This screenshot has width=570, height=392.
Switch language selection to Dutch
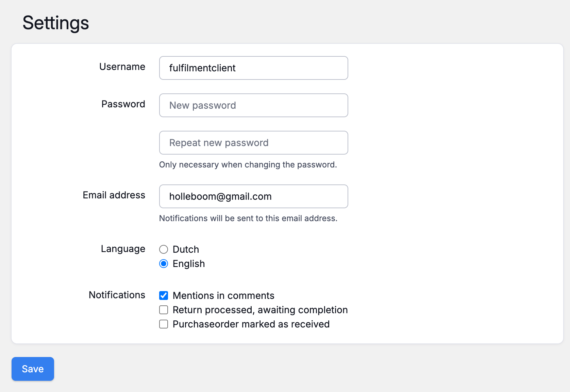point(164,249)
